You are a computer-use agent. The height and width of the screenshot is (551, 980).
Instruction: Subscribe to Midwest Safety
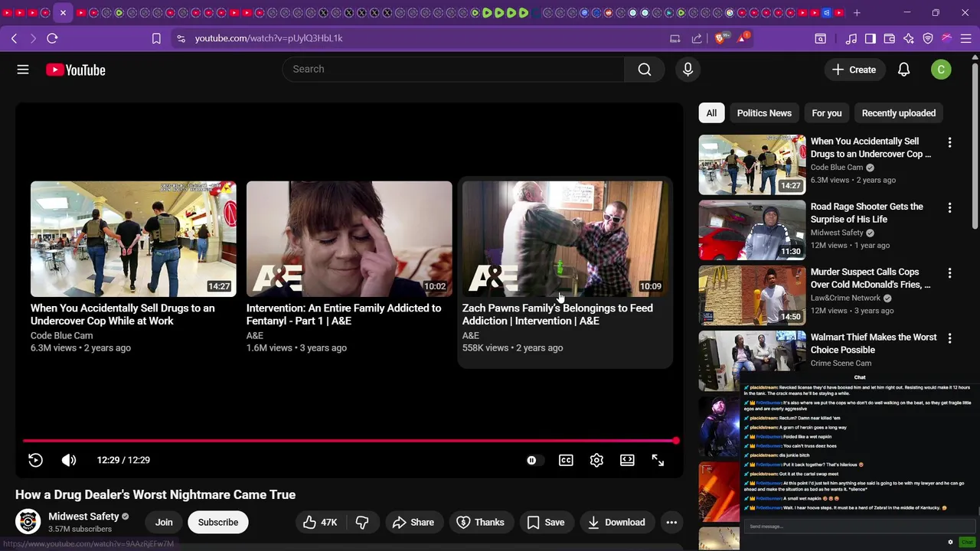tap(218, 522)
